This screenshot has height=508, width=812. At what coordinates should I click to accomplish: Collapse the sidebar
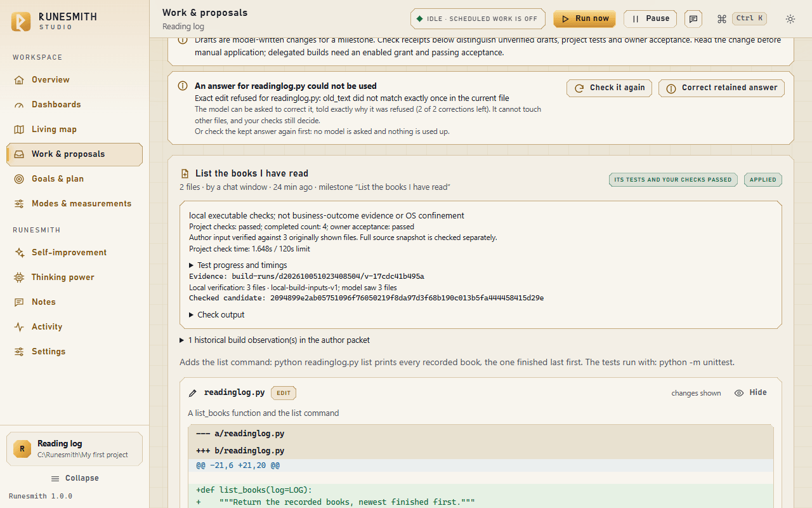pos(74,478)
